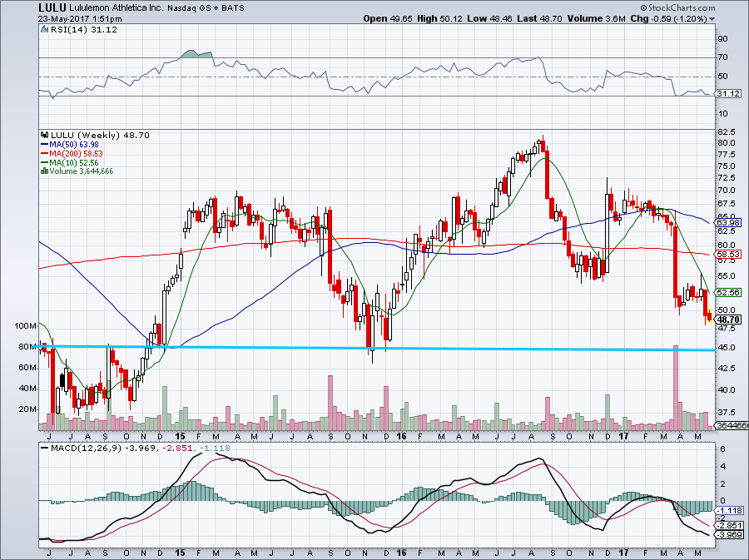This screenshot has width=749, height=560.
Task: Click the LULU candlestick legend icon
Action: [44, 135]
